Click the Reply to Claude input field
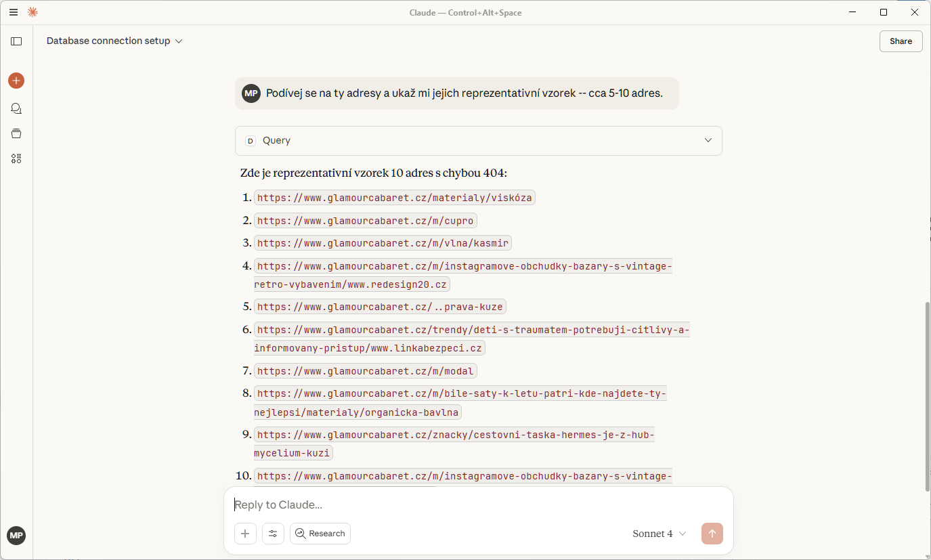 (474, 504)
